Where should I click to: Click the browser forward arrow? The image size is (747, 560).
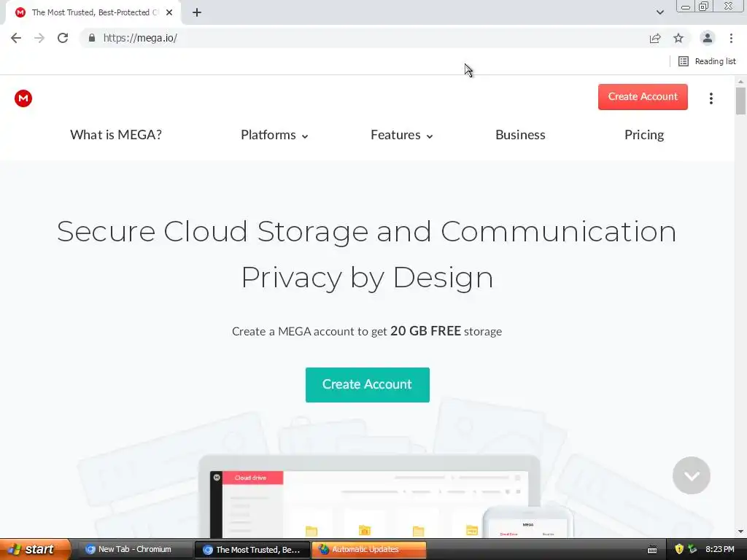coord(39,38)
